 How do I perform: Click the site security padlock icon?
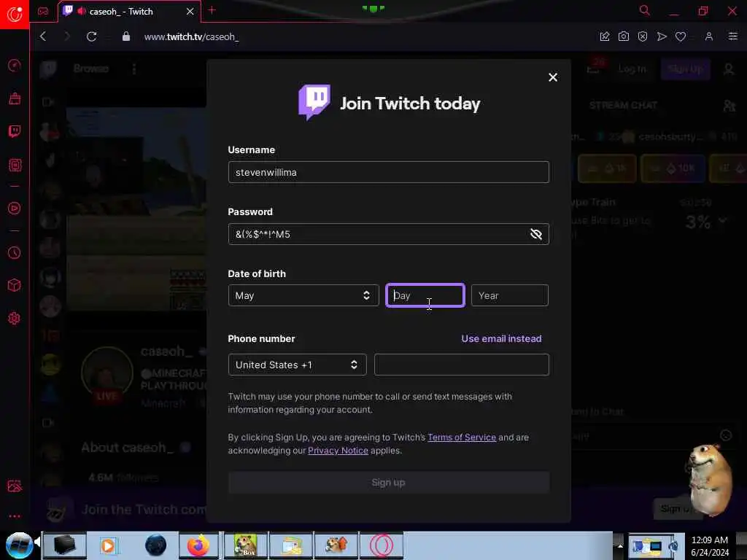tap(125, 36)
